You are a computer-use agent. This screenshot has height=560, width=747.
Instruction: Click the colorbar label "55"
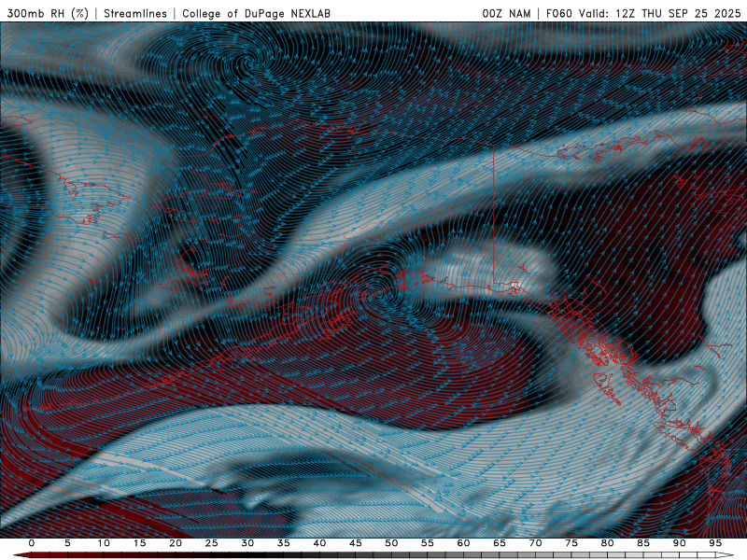pyautogui.click(x=428, y=543)
